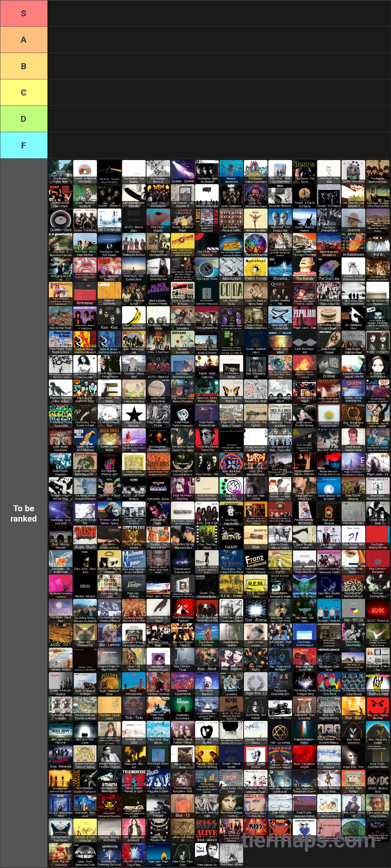391x868 pixels.
Task: Pick The Beatles - Beatles for Sale cover
Action: pyautogui.click(x=378, y=172)
